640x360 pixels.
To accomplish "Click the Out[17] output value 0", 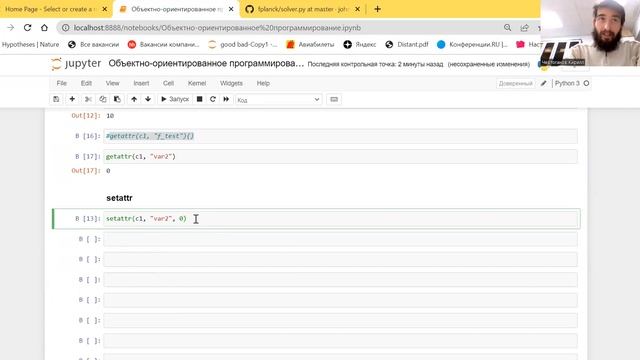I will point(108,171).
